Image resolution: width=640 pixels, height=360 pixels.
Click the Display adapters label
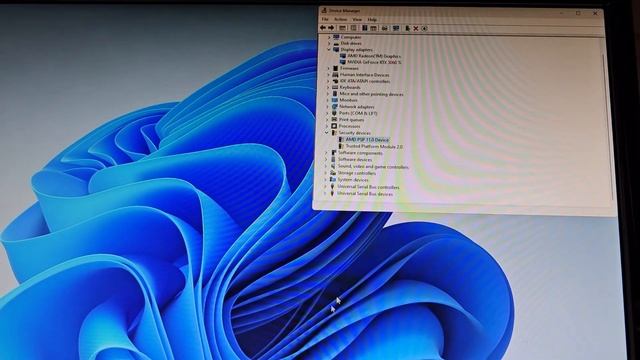[x=356, y=49]
